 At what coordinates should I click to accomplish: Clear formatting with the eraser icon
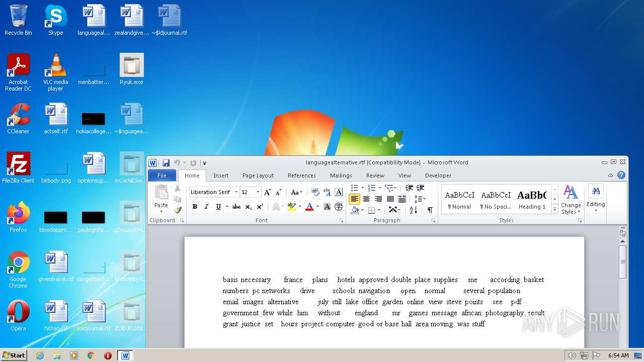315,192
